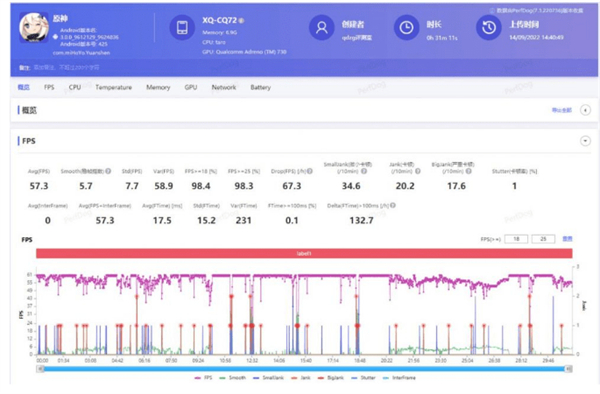Collapse the FPS section chevron

585,141
